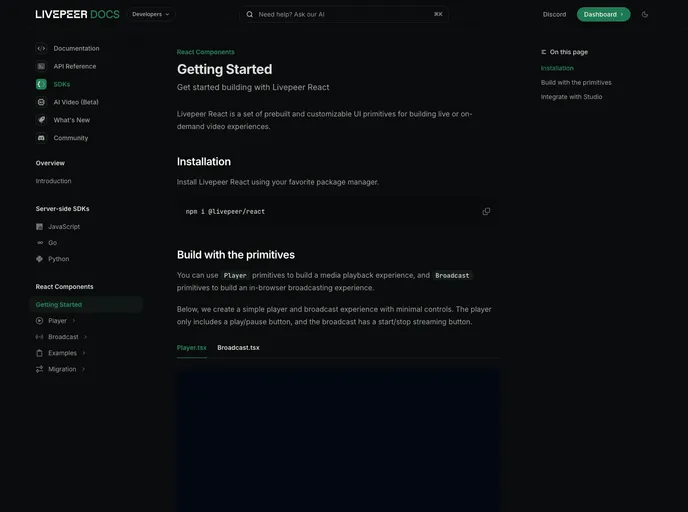The width and height of the screenshot is (688, 512).
Task: Select SDKs in the sidebar
Action: click(62, 84)
